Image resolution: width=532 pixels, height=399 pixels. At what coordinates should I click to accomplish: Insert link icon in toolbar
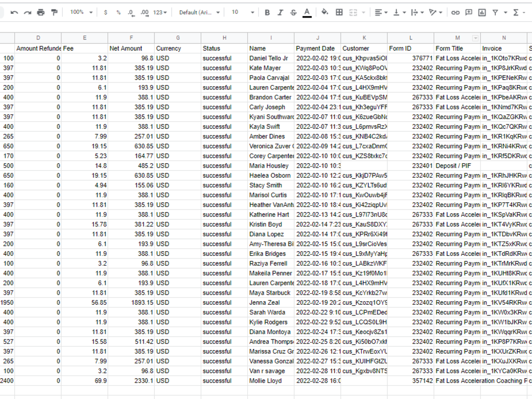pos(455,13)
